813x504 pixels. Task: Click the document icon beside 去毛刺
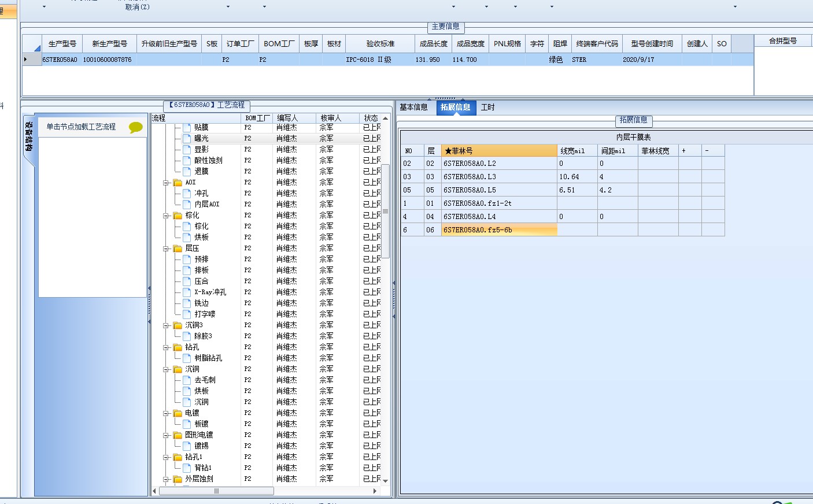(187, 380)
